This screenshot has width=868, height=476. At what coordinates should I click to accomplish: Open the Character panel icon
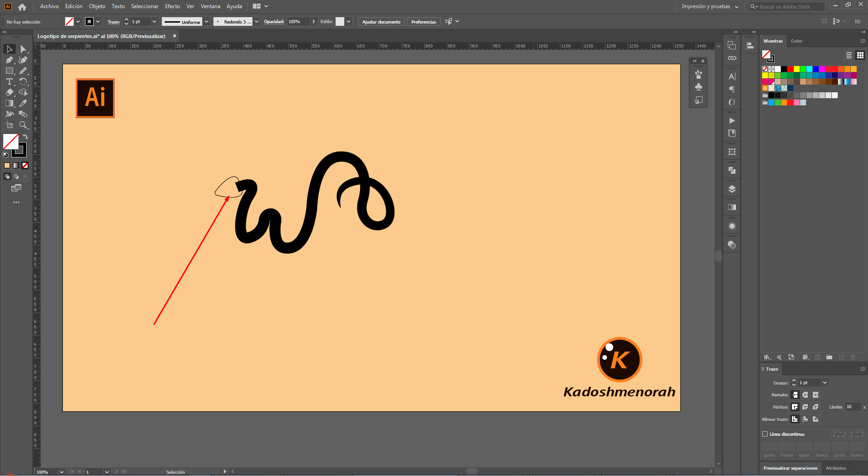click(x=732, y=76)
